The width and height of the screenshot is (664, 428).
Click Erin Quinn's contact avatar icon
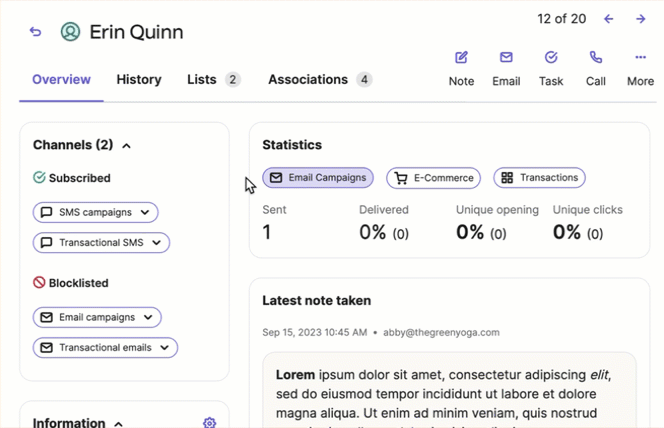pyautogui.click(x=70, y=32)
